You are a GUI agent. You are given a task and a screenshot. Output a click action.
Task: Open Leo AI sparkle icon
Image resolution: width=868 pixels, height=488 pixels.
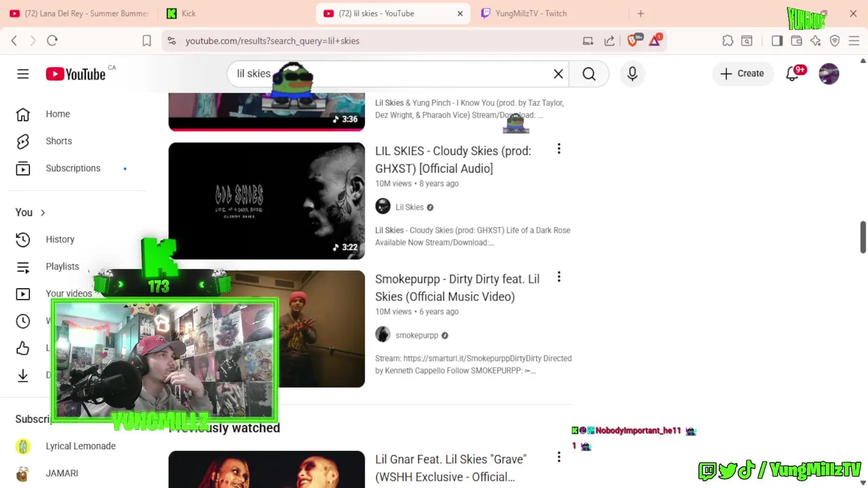816,41
